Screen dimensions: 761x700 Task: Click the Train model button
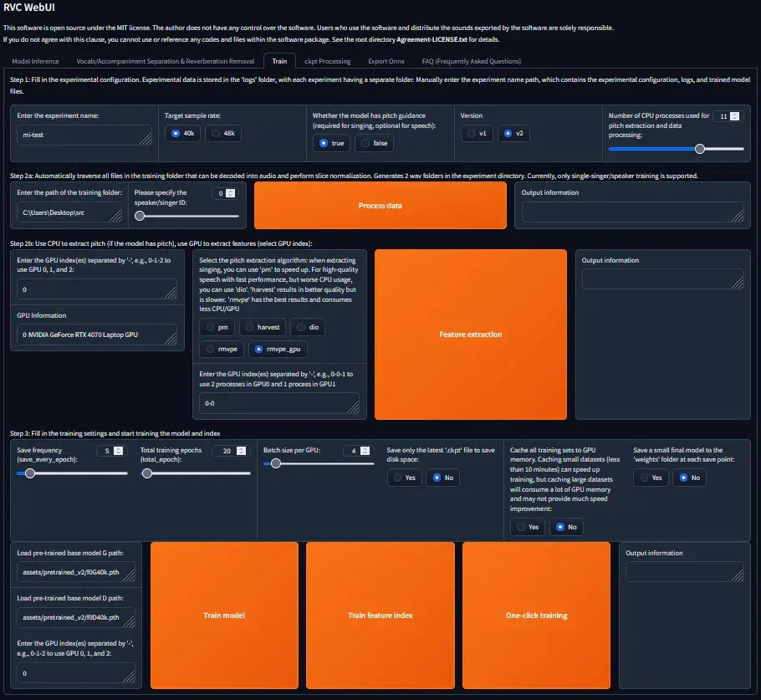click(x=224, y=616)
